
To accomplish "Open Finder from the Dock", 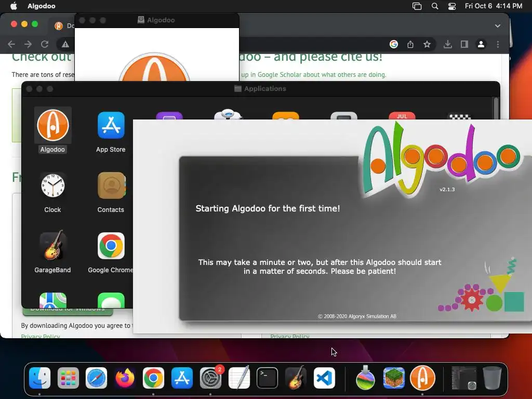I will 39,378.
